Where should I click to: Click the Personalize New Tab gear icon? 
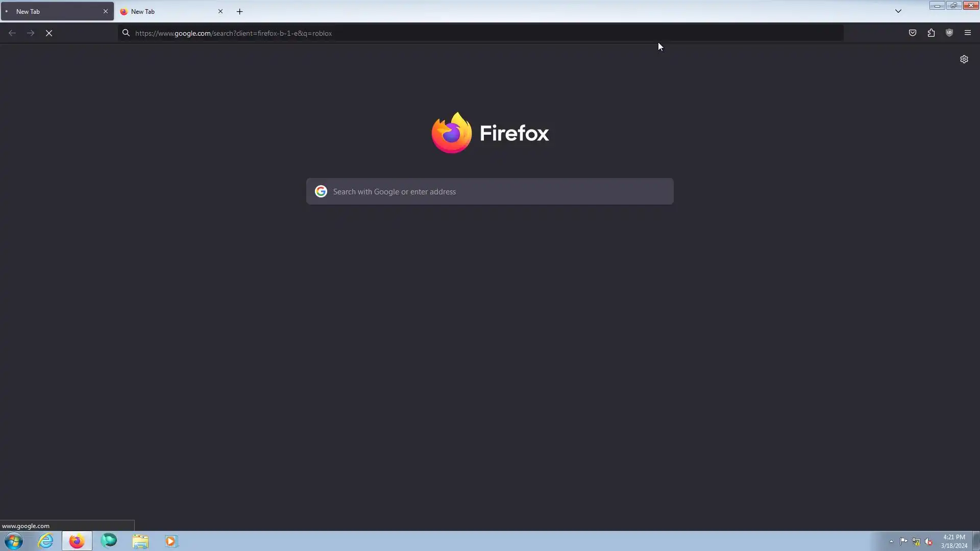tap(964, 59)
